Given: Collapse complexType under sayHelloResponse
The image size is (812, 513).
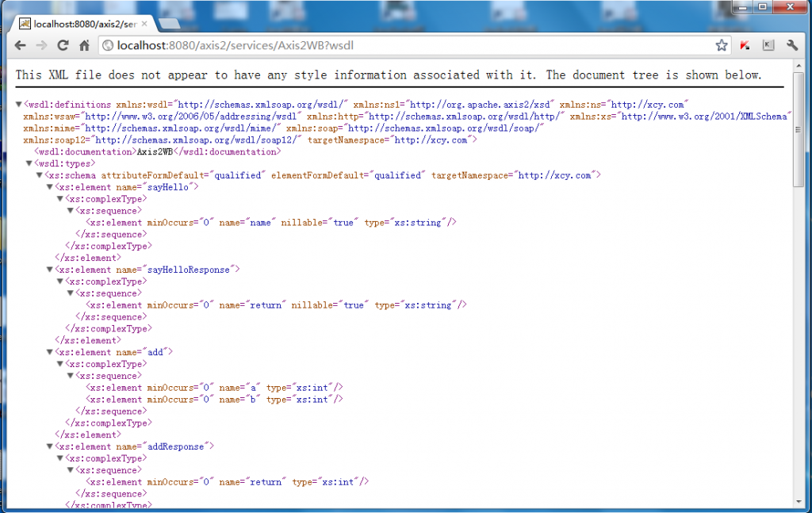Looking at the screenshot, I should tap(60, 281).
